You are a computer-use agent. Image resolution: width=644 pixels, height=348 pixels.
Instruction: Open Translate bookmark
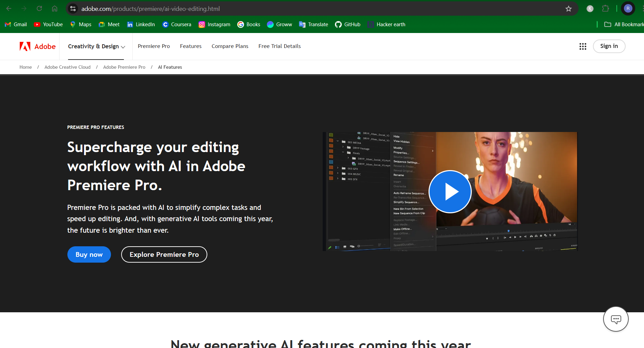[313, 24]
